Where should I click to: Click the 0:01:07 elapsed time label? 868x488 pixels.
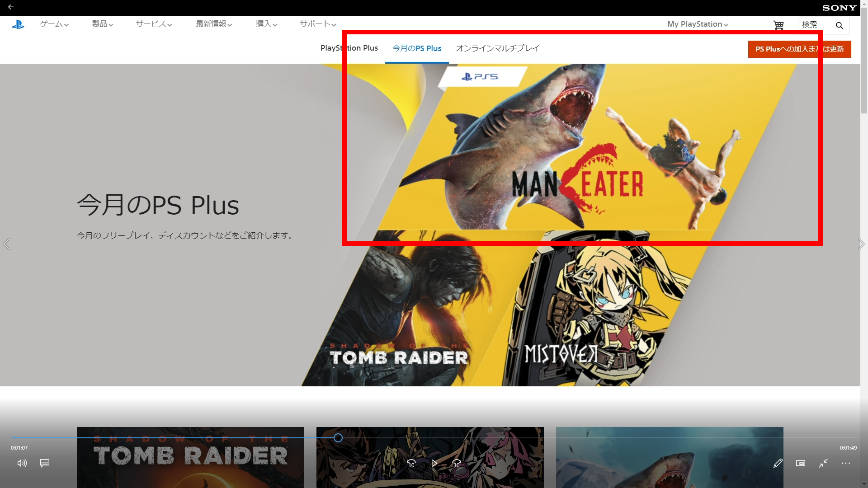[x=19, y=448]
